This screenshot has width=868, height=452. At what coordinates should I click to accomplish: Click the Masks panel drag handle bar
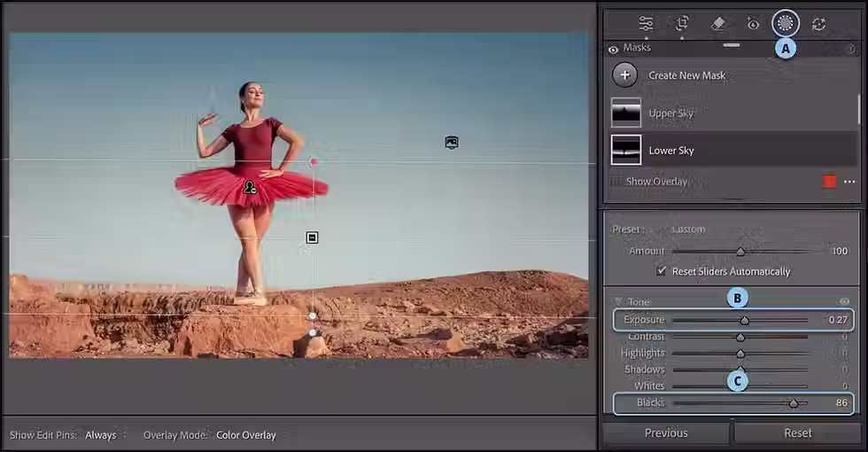point(732,45)
